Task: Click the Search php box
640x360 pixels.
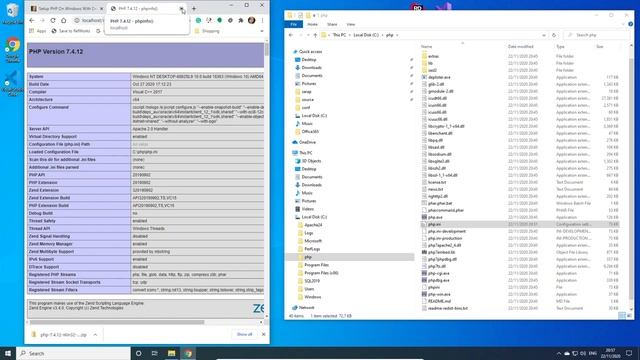Action: pos(596,35)
